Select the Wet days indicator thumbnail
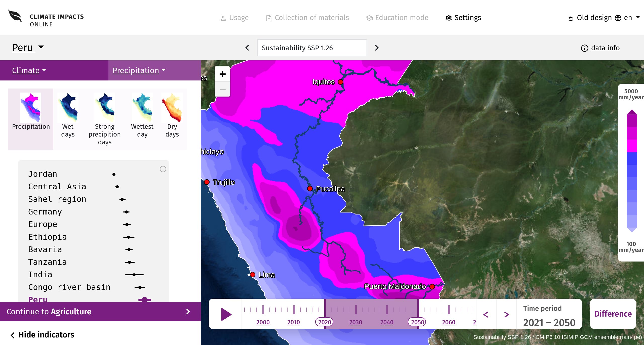This screenshot has width=644, height=345. 68,119
